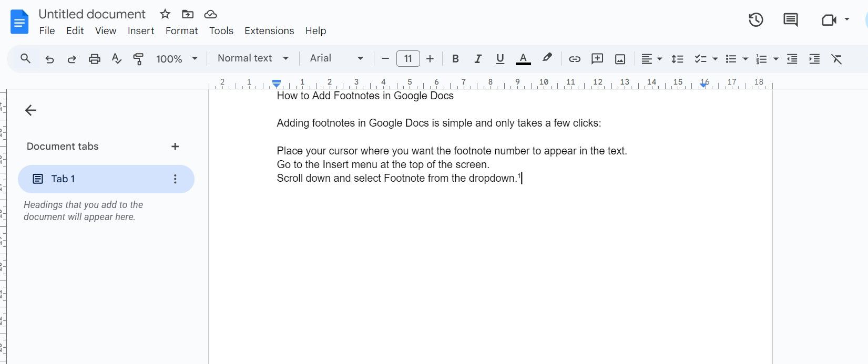Open the Insert menu
The height and width of the screenshot is (364, 868).
(x=141, y=31)
